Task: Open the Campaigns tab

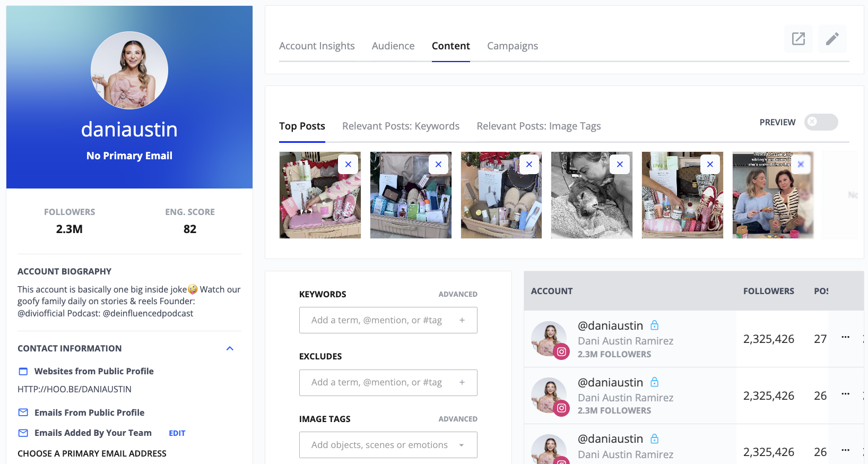Action: 513,46
